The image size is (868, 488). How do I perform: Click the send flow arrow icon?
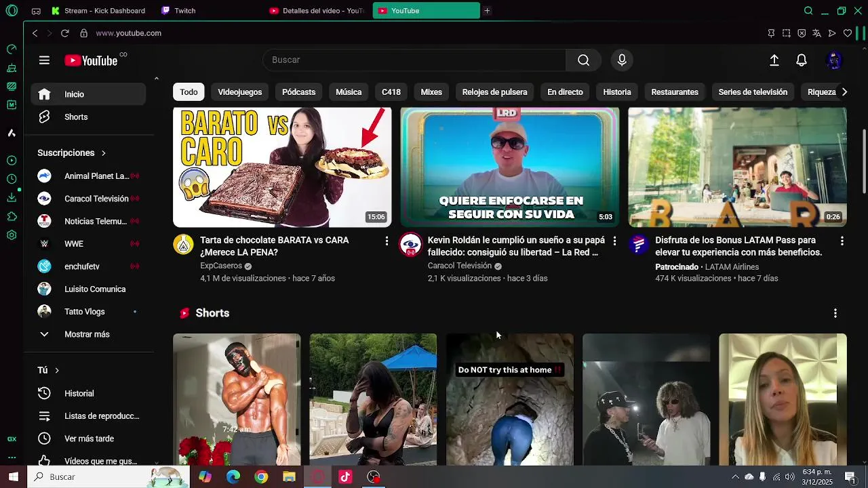(x=832, y=33)
